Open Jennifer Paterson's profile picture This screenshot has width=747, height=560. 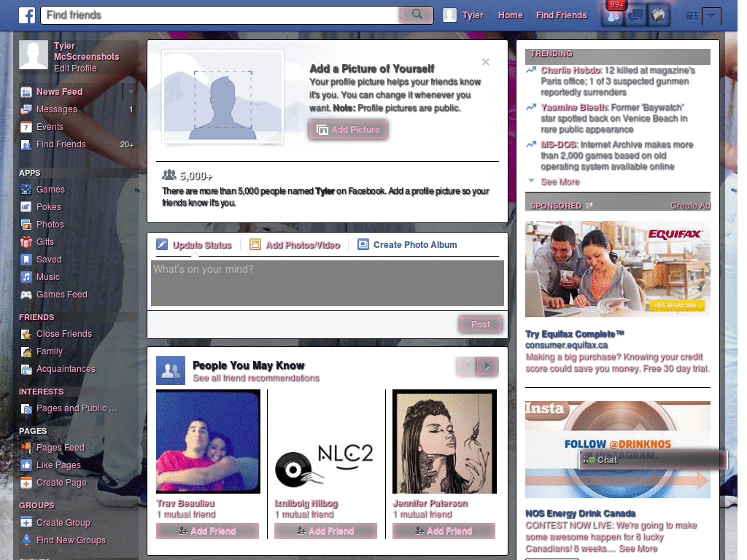[444, 441]
